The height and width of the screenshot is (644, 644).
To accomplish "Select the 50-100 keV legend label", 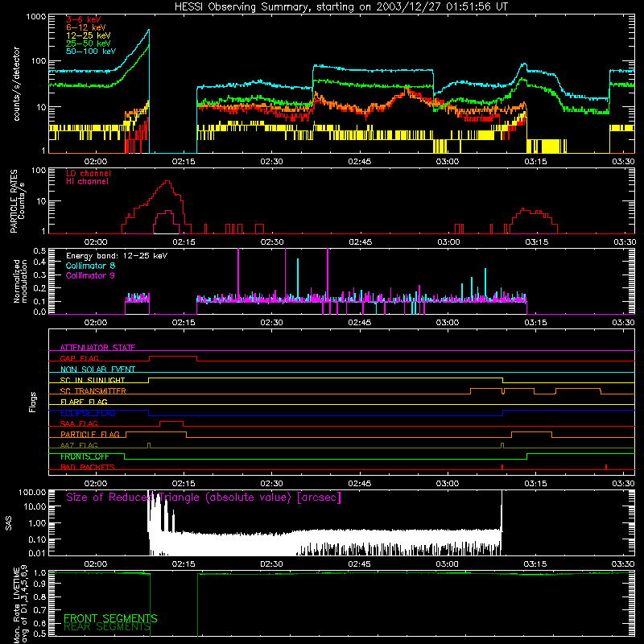I will pyautogui.click(x=91, y=52).
